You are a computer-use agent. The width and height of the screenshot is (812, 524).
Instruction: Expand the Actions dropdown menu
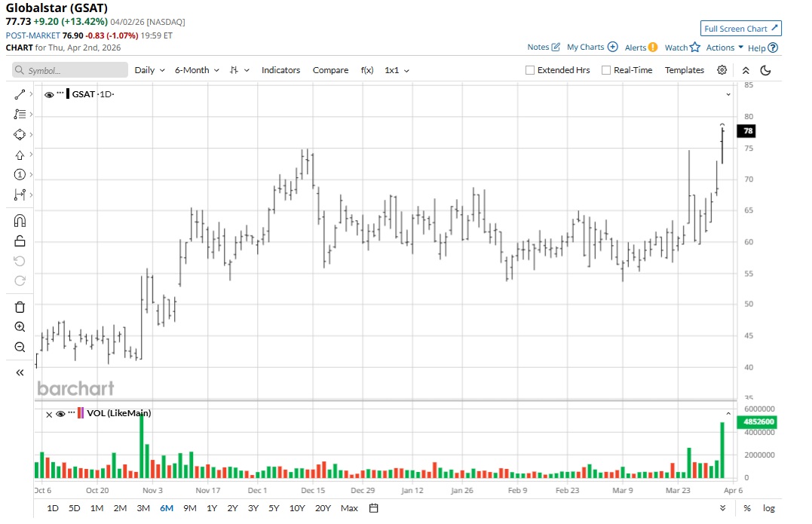point(725,47)
